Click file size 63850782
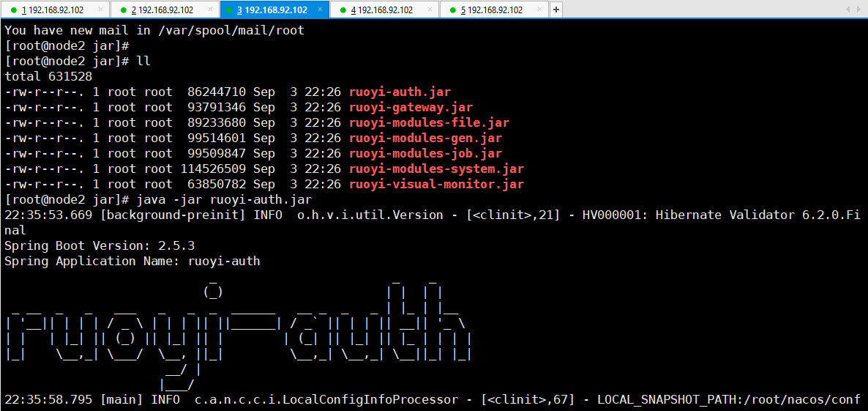This screenshot has height=411, width=868. 217,184
